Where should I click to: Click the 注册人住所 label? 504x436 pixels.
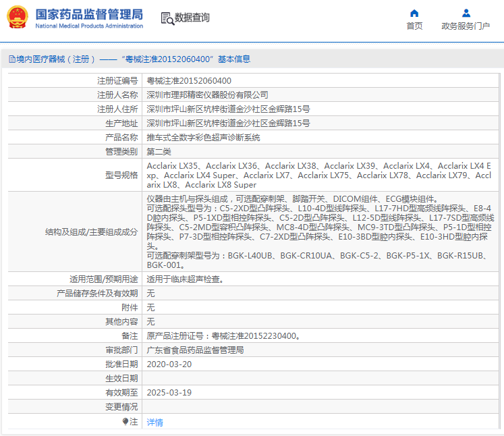(117, 109)
